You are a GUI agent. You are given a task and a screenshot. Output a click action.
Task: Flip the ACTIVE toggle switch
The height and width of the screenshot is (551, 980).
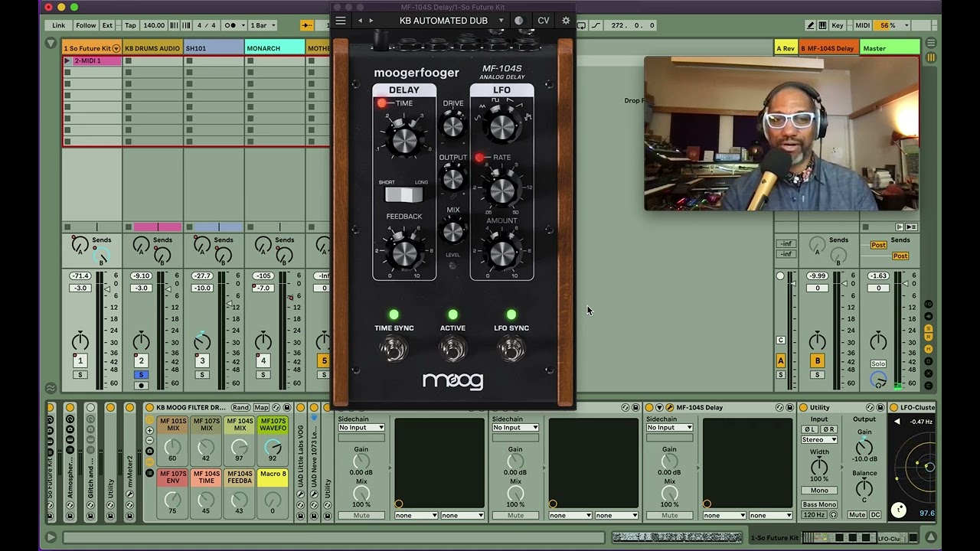coord(452,349)
